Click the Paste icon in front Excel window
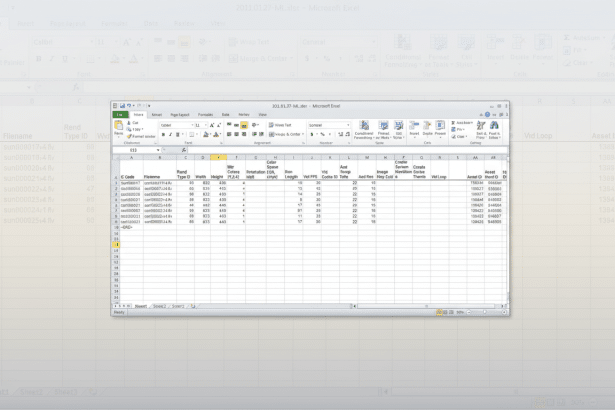The height and width of the screenshot is (410, 615). 118,126
